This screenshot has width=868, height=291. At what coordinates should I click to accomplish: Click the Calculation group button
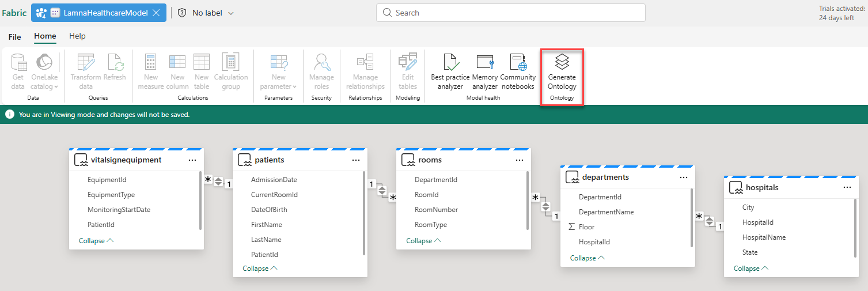tap(231, 72)
